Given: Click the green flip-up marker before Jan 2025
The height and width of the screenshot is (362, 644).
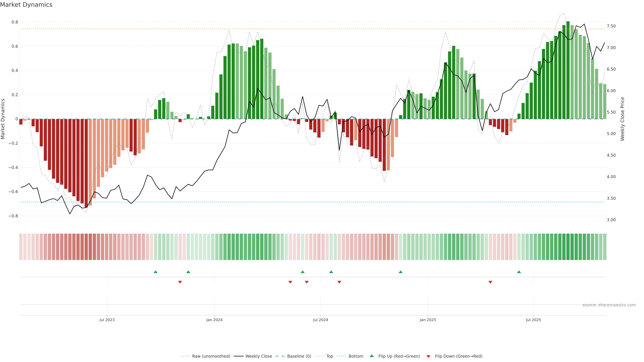Looking at the screenshot, I should pyautogui.click(x=400, y=272).
